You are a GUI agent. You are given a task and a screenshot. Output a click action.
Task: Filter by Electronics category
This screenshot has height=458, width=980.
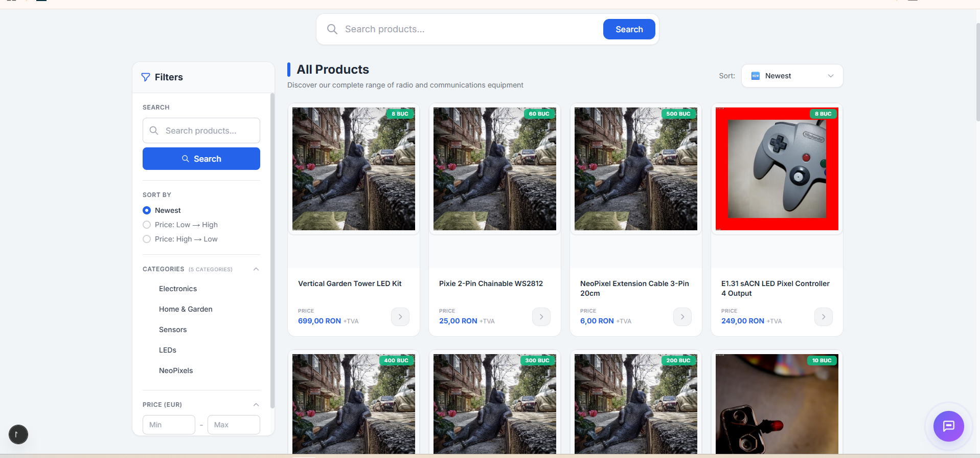[178, 289]
